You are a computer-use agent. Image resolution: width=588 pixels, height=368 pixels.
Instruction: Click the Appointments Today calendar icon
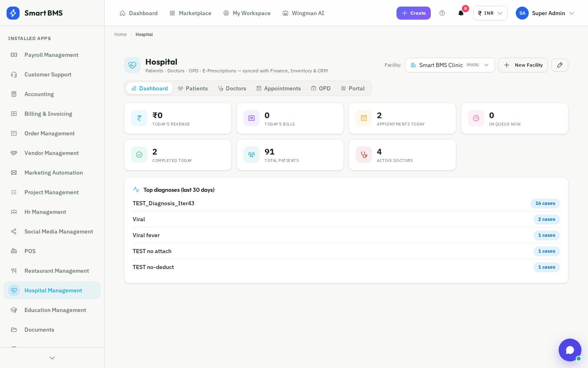click(364, 118)
